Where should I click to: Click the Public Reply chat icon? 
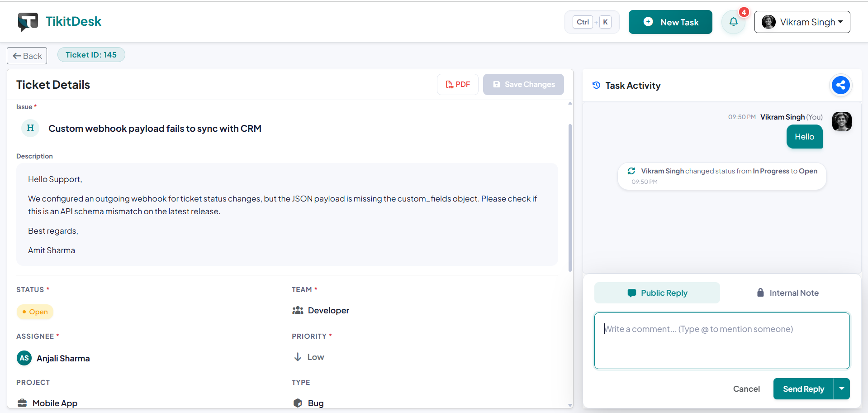[632, 293]
